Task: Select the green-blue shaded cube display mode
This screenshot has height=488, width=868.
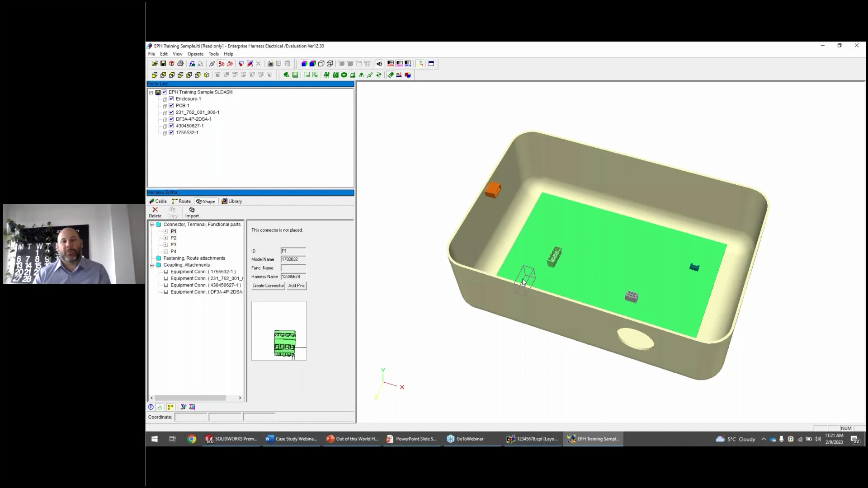Action: (304, 64)
